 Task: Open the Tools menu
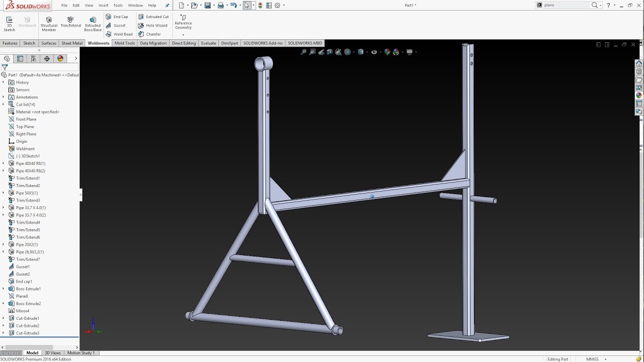118,5
